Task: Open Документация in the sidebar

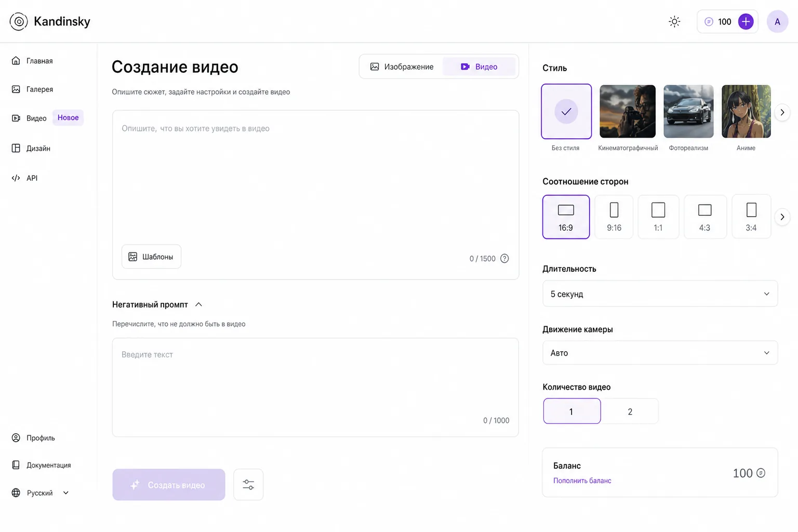Action: pos(41,465)
